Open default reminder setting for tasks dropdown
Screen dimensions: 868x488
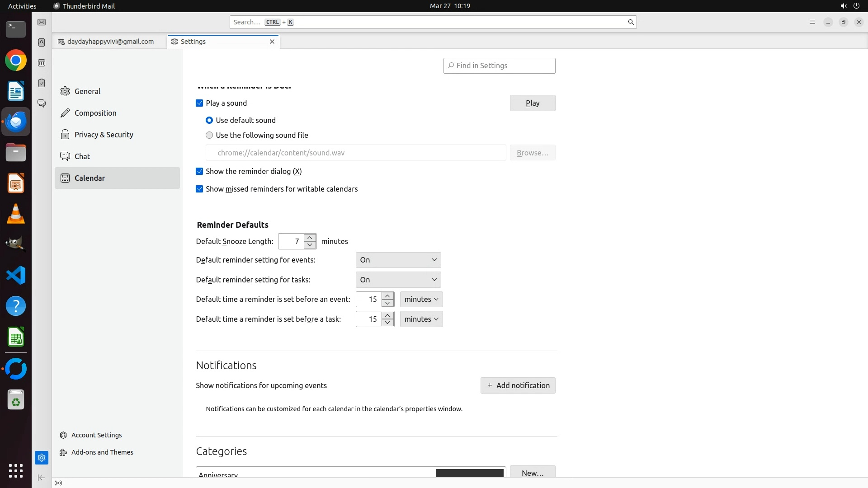click(398, 280)
